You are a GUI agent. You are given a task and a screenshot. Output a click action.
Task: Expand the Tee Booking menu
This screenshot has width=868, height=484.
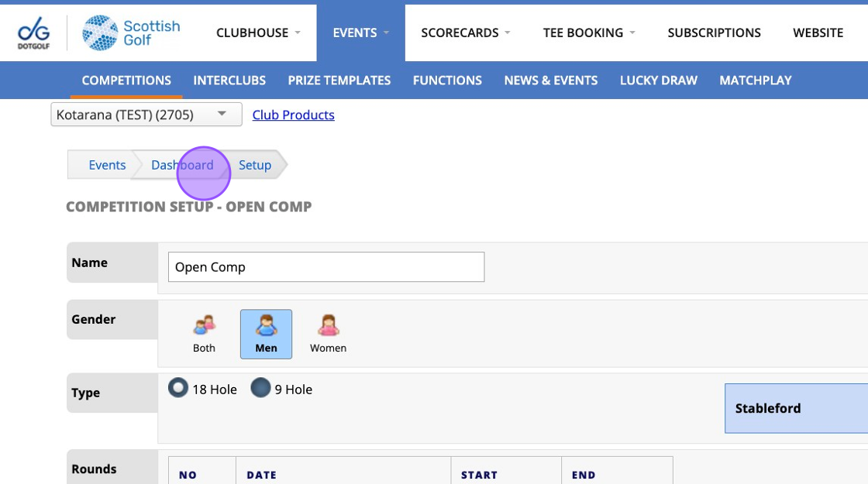[x=589, y=33]
